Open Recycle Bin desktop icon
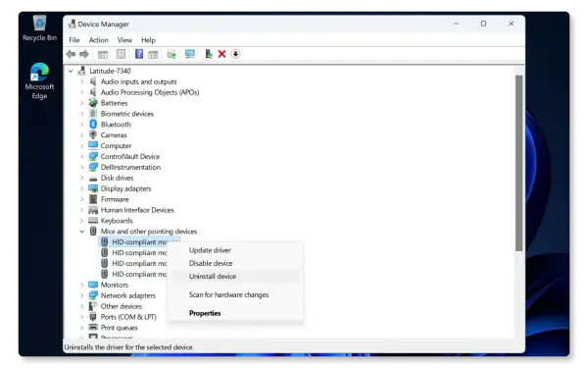This screenshot has height=368, width=588. (x=39, y=28)
